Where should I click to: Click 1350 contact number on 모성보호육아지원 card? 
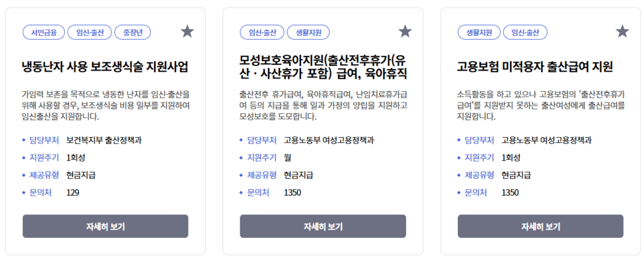point(292,192)
